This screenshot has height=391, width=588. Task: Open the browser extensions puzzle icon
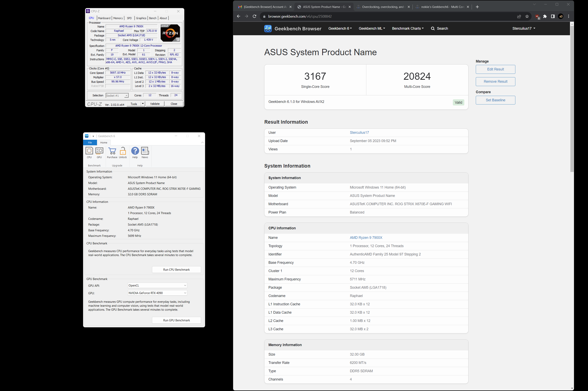coord(545,16)
